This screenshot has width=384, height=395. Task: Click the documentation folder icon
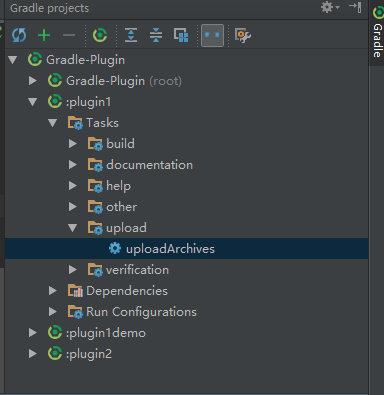(95, 165)
